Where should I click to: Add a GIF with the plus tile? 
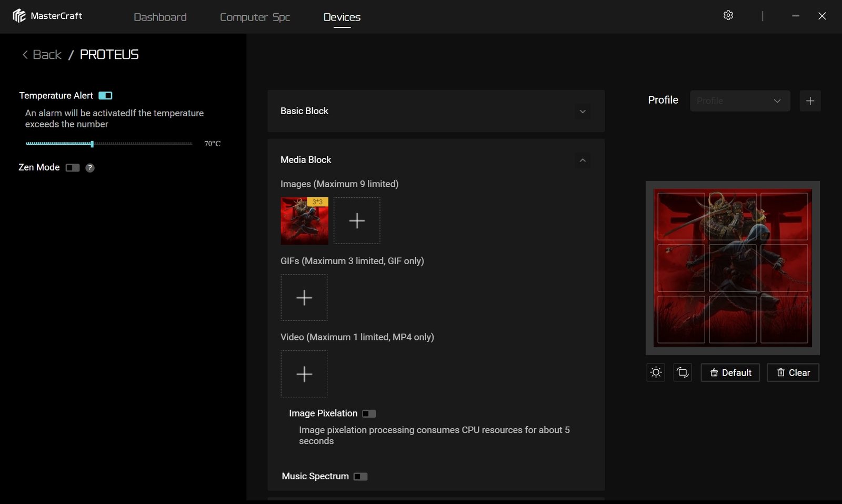coord(304,298)
